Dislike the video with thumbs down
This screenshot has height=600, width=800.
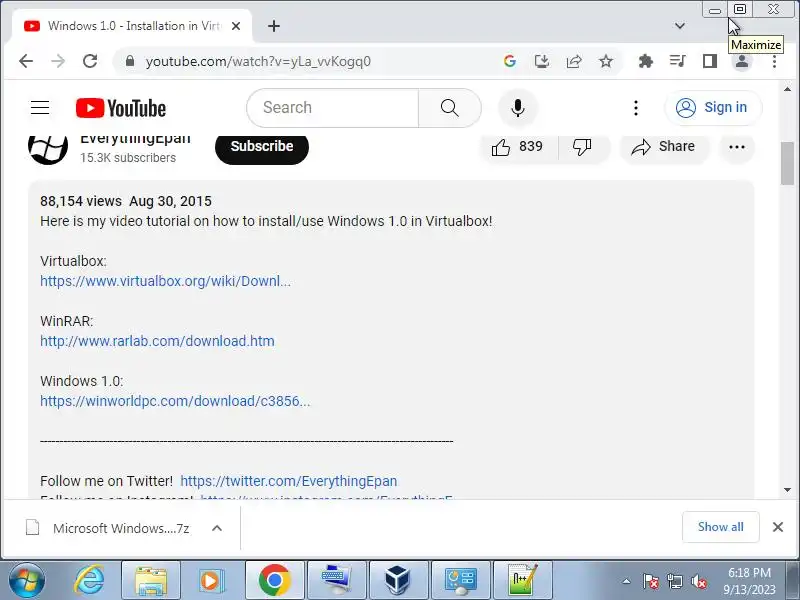tap(582, 147)
